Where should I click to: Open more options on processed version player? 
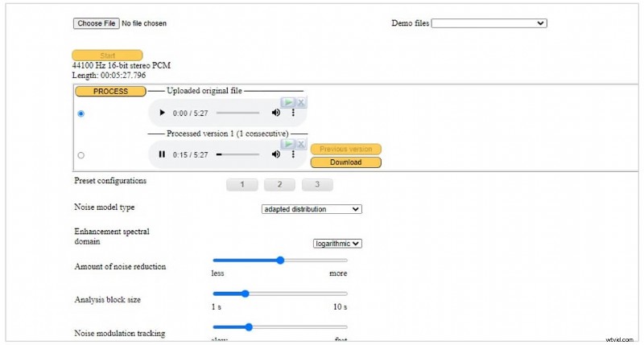(x=293, y=154)
